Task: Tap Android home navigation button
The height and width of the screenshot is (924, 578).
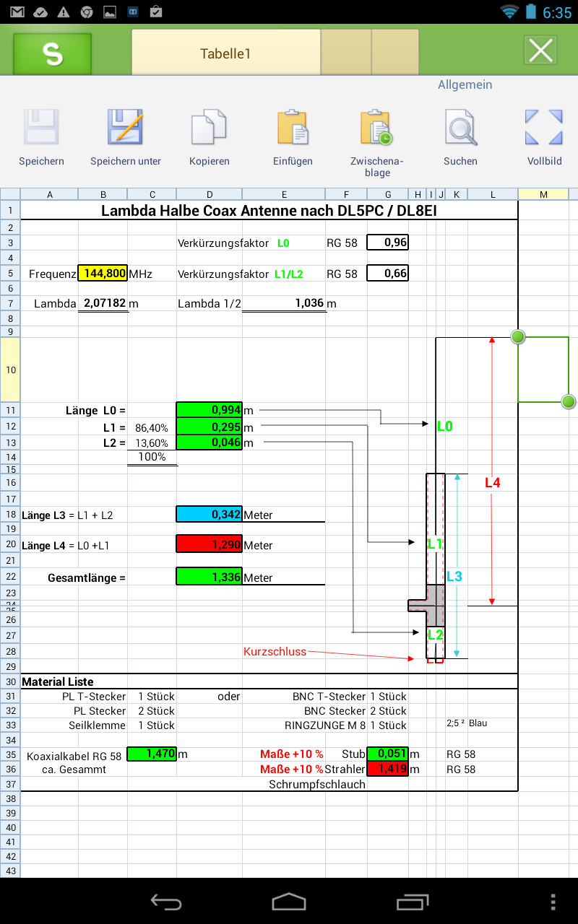Action: 289,901
